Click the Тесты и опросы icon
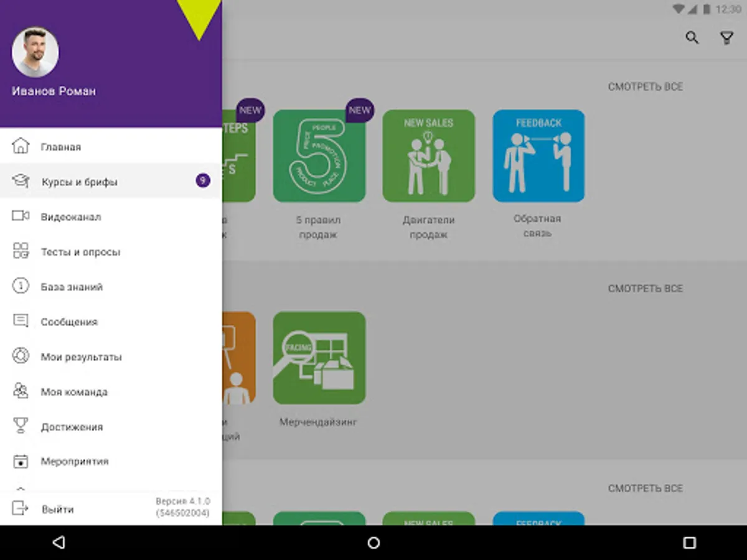 [21, 251]
